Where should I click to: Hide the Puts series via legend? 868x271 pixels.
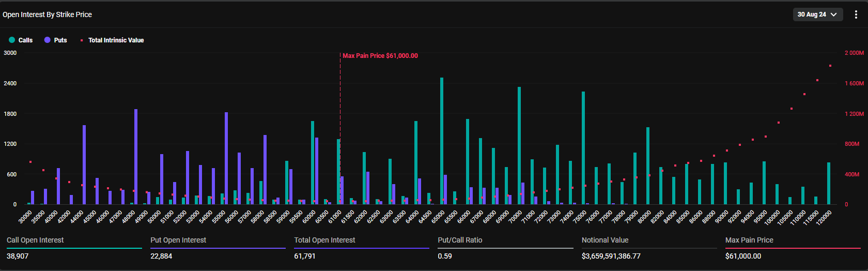(56, 40)
